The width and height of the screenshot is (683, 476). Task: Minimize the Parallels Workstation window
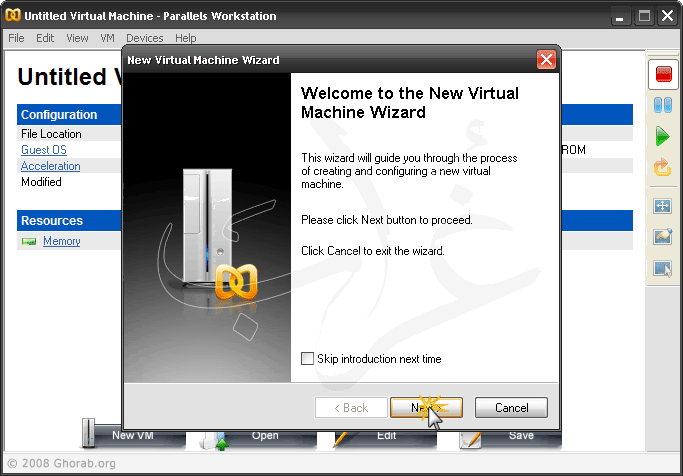coord(619,16)
